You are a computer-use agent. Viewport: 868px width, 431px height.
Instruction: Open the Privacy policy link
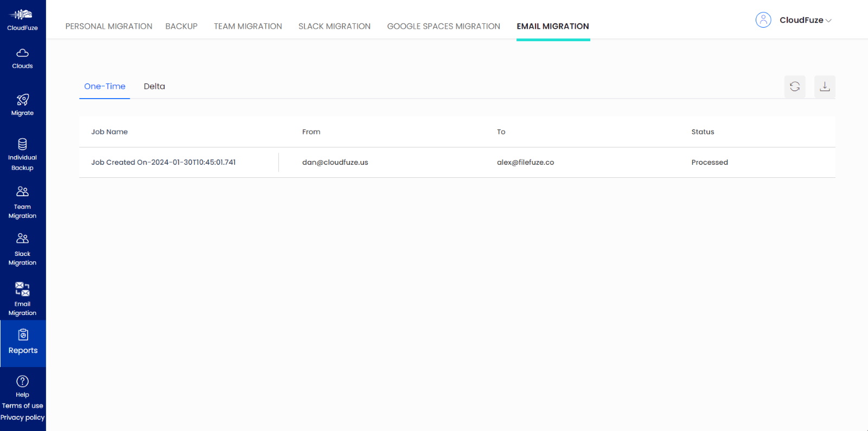click(x=22, y=417)
